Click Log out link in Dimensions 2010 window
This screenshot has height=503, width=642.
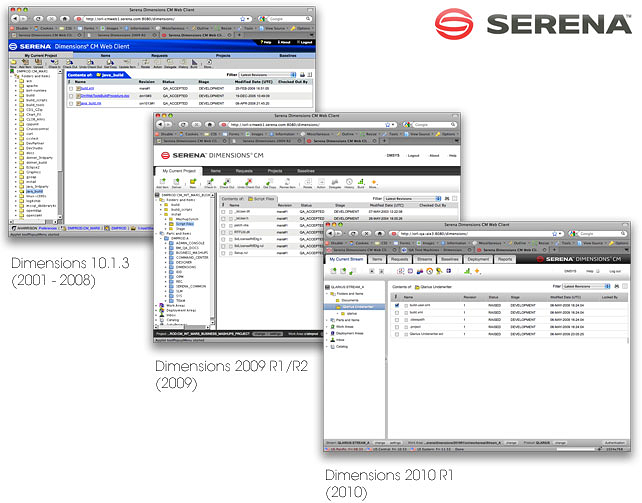(x=615, y=271)
